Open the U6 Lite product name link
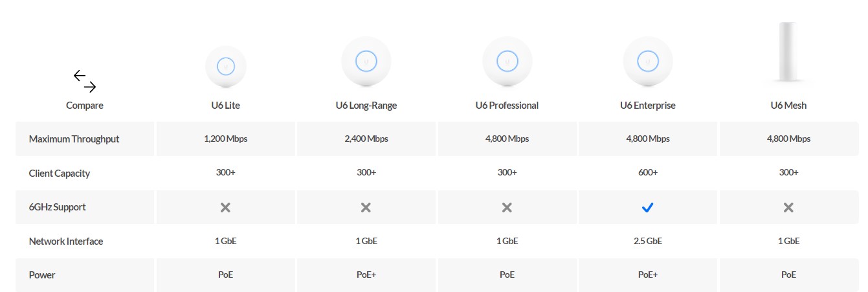 (225, 105)
